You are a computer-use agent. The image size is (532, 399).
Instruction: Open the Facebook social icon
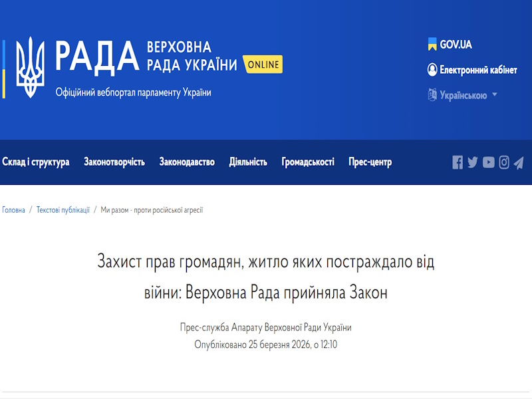click(x=458, y=162)
